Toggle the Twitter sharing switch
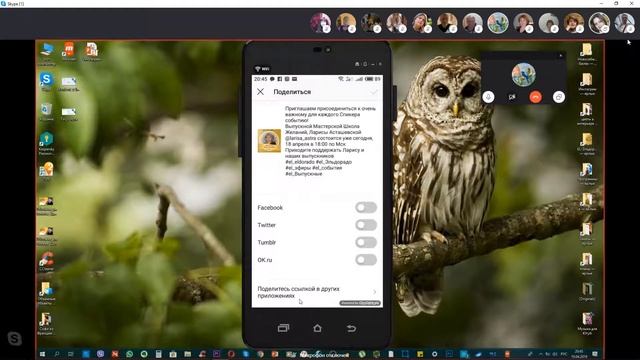 (366, 225)
